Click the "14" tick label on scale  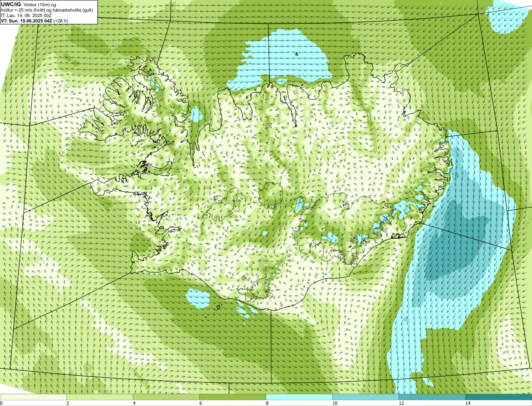468,403
